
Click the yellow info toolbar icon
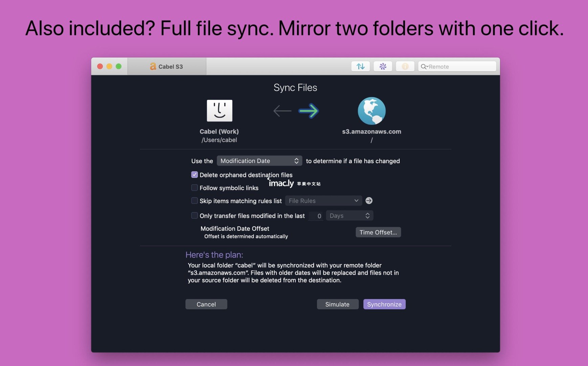pyautogui.click(x=405, y=67)
